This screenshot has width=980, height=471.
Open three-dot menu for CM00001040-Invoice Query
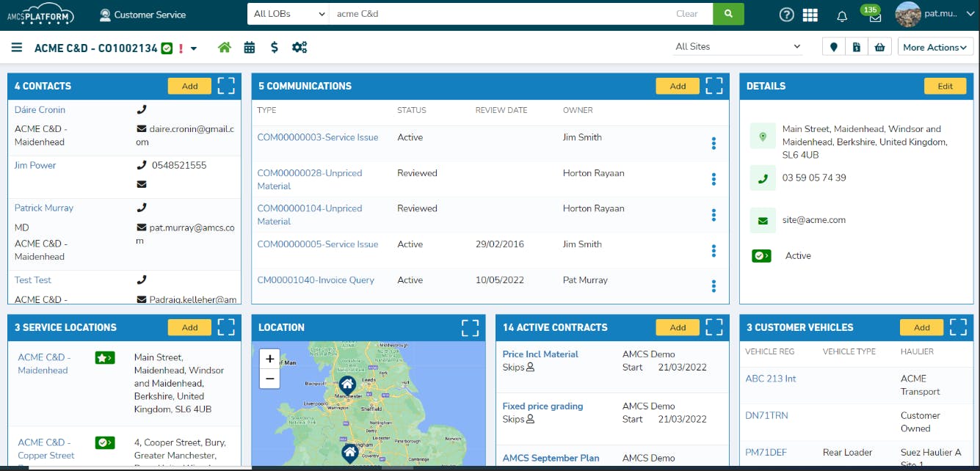coord(714,285)
